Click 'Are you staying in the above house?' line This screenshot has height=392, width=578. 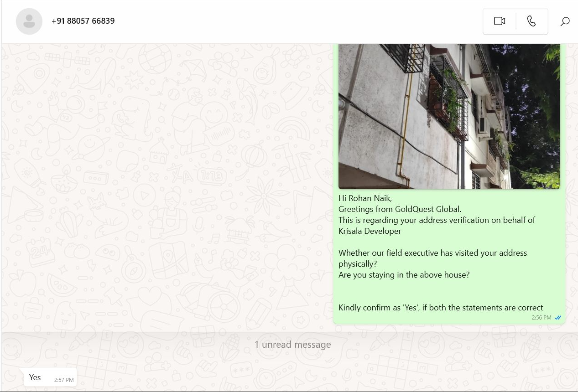pyautogui.click(x=404, y=275)
